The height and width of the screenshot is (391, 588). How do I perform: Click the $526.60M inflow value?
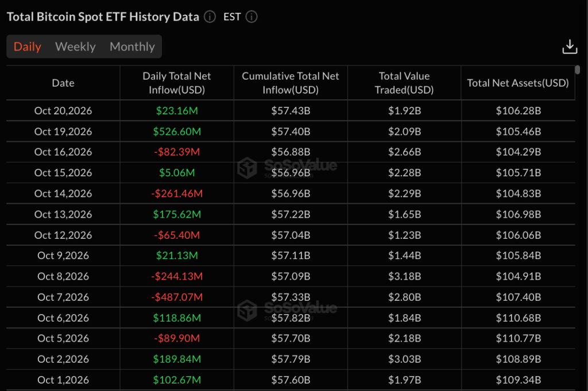pyautogui.click(x=177, y=131)
